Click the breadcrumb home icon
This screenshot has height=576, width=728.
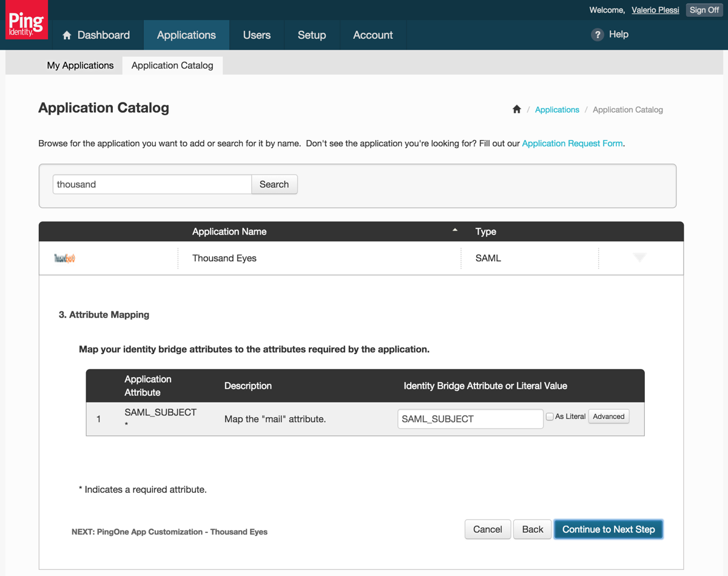517,110
